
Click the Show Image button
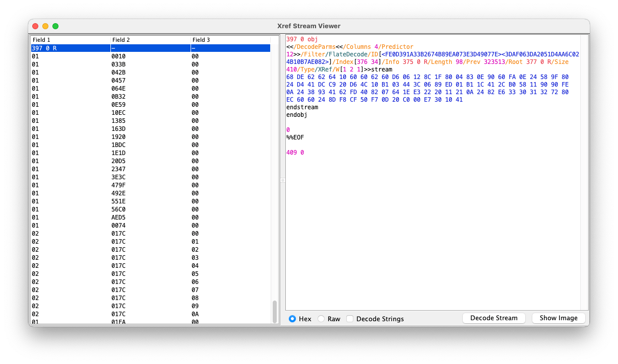(x=559, y=318)
